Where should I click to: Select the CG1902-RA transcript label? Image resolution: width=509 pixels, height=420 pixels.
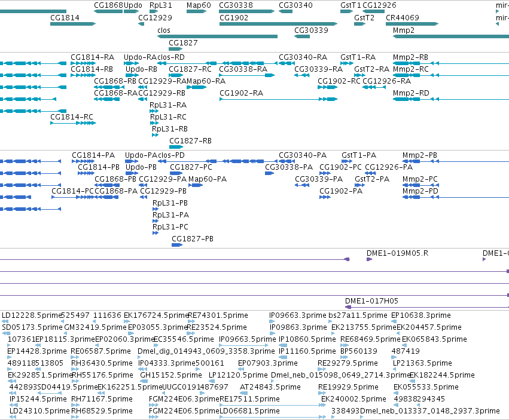click(241, 93)
